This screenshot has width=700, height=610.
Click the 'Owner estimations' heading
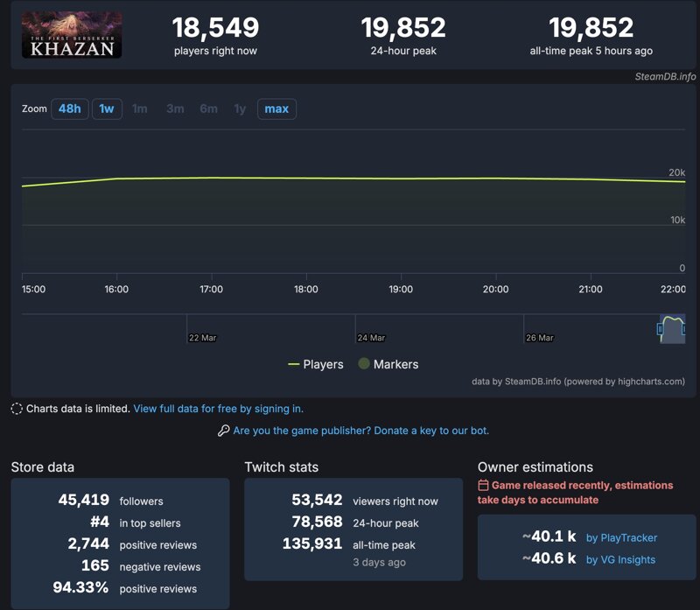click(x=535, y=467)
